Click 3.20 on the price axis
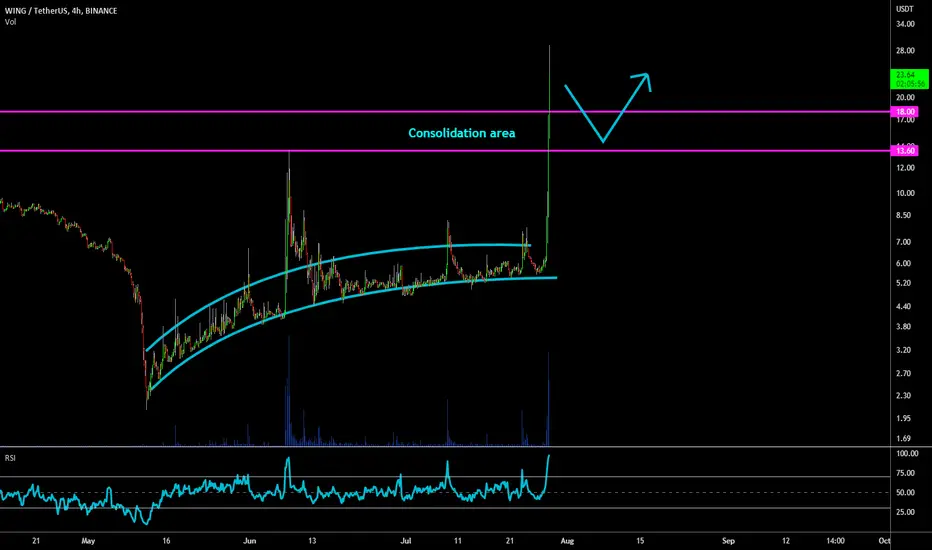The image size is (932, 550). 903,350
